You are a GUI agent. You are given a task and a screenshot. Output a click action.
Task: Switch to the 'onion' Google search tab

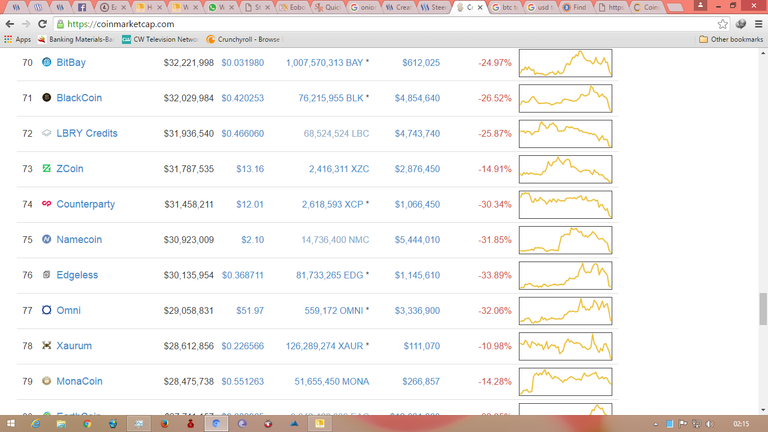363,7
